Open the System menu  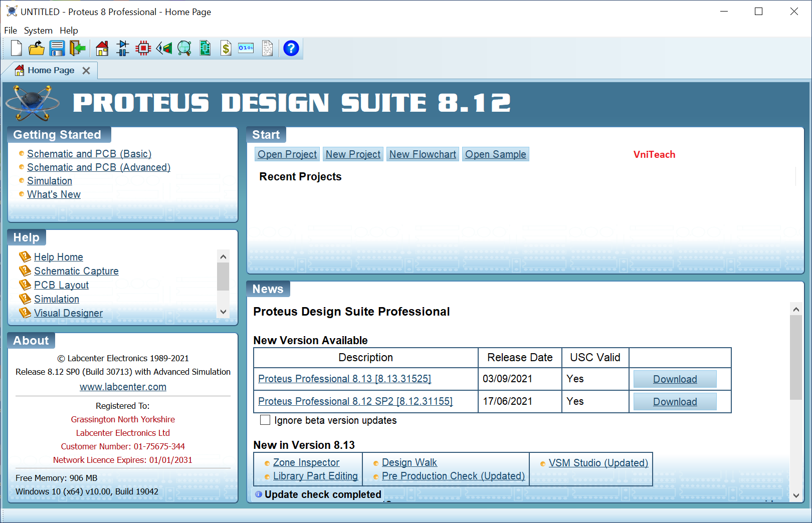coord(38,31)
